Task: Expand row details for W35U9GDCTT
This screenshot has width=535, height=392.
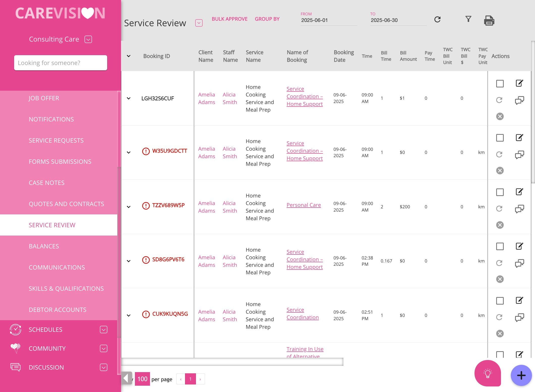Action: 129,152
